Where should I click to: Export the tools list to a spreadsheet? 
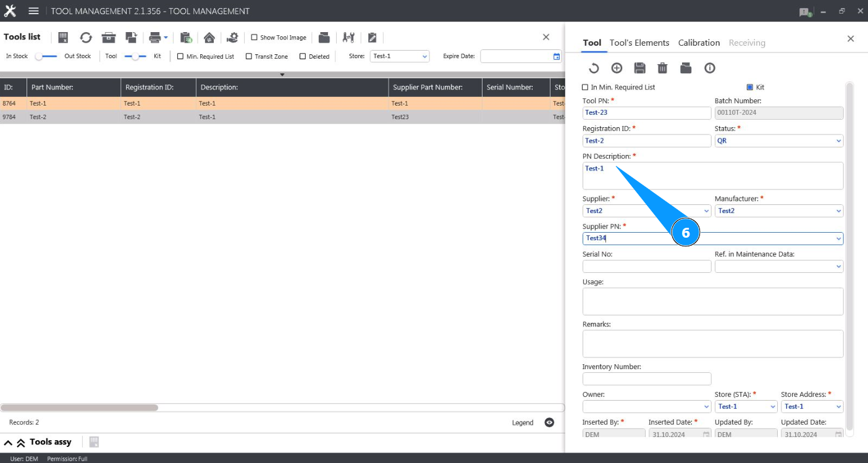[x=63, y=38]
